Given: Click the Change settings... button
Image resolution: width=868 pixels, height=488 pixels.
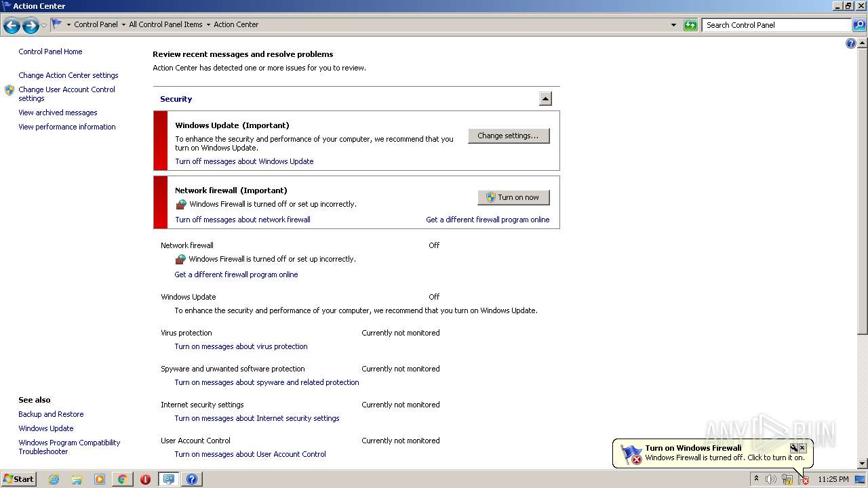Looking at the screenshot, I should [x=509, y=136].
